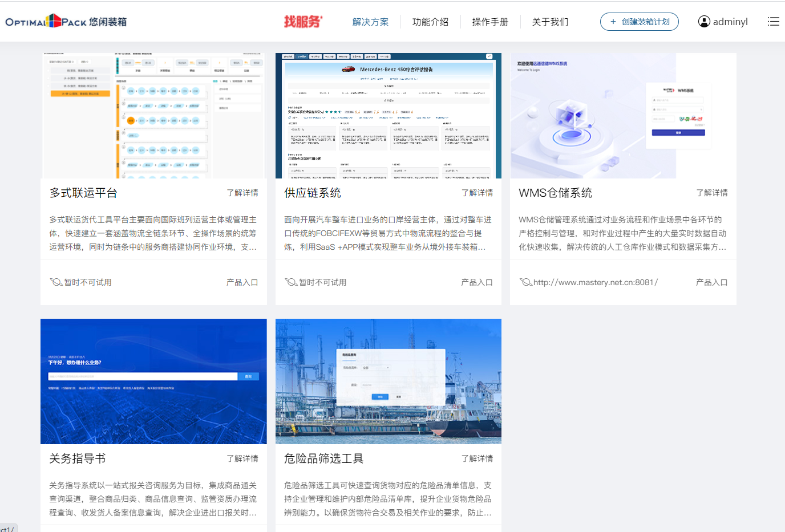Click the WMS仓储系统 card title

click(555, 193)
